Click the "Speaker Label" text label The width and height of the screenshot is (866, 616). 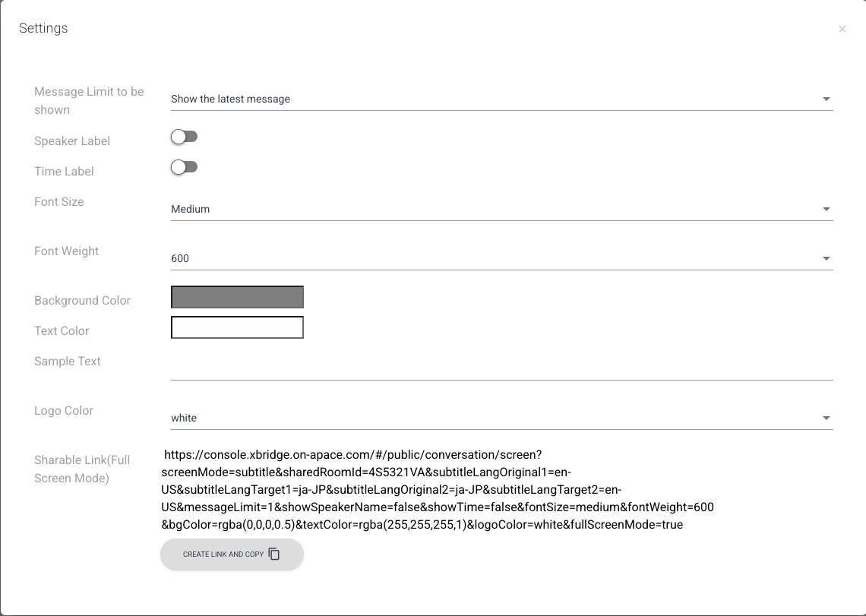tap(72, 141)
